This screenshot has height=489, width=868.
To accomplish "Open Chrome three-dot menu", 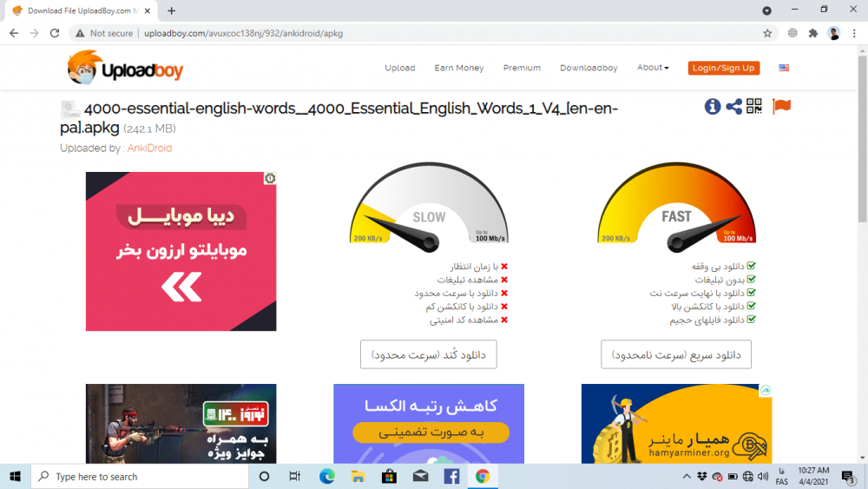I will (x=854, y=33).
